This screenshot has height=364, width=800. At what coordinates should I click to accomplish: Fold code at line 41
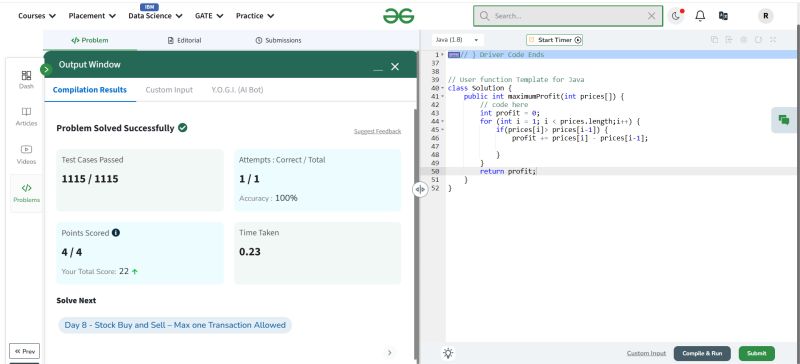442,96
